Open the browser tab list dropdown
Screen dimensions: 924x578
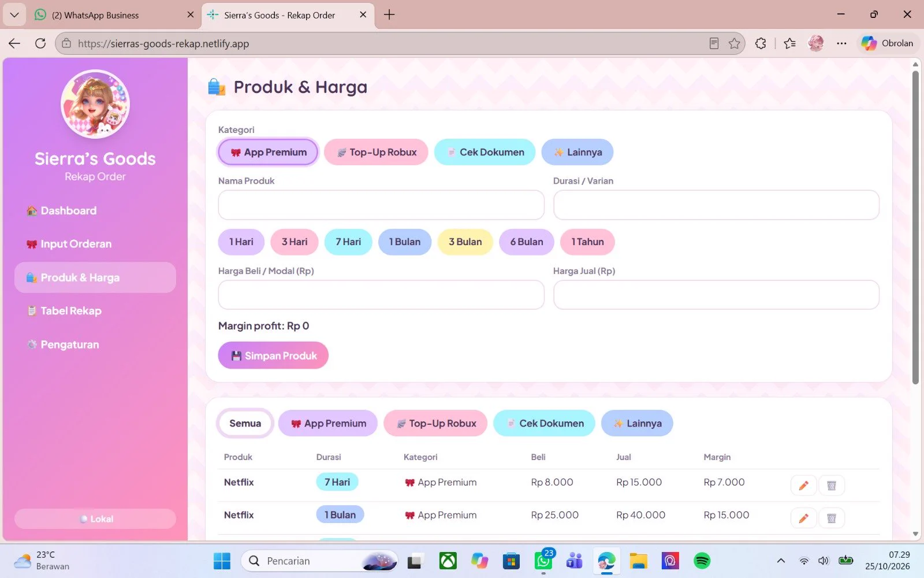click(14, 15)
